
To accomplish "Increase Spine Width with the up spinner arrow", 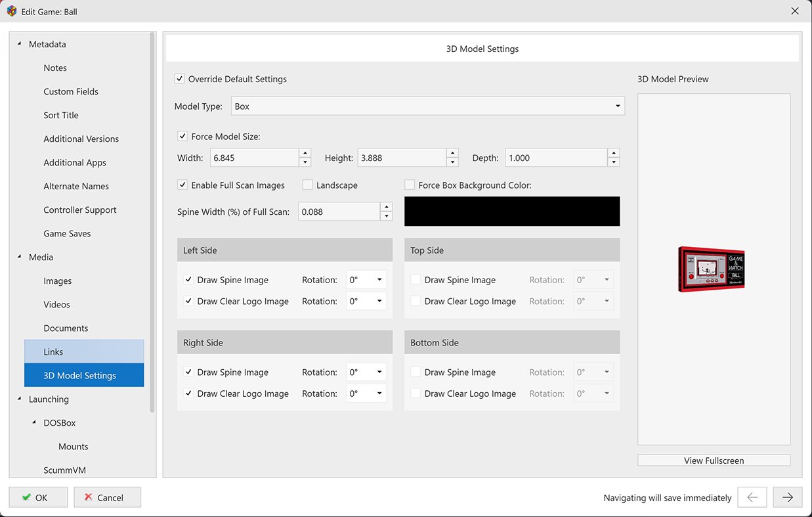I will 387,207.
